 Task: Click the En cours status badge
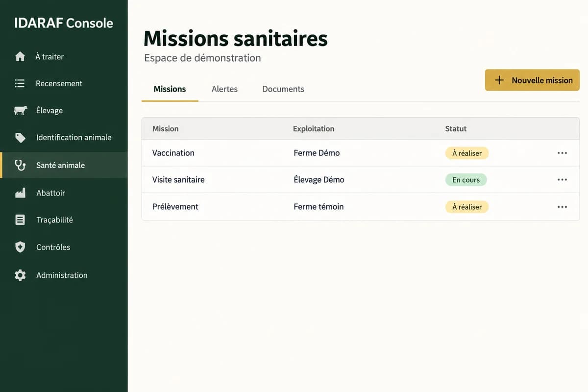point(466,180)
